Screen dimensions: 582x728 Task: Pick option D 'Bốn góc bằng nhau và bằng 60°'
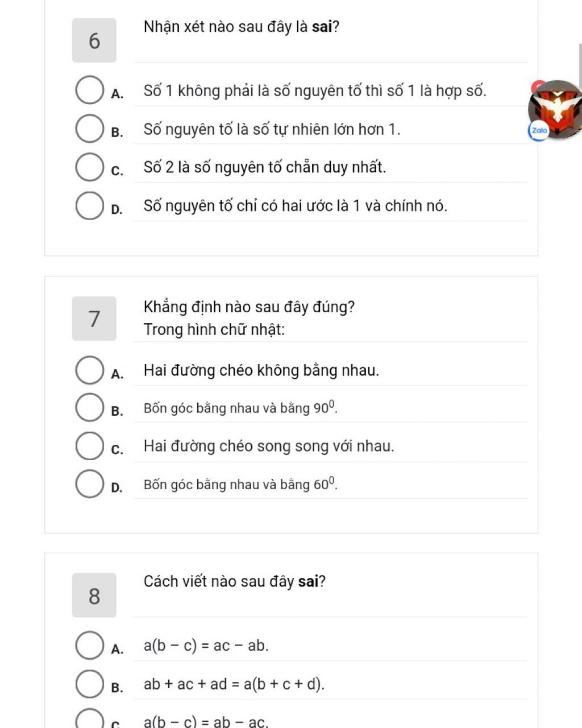click(x=89, y=485)
